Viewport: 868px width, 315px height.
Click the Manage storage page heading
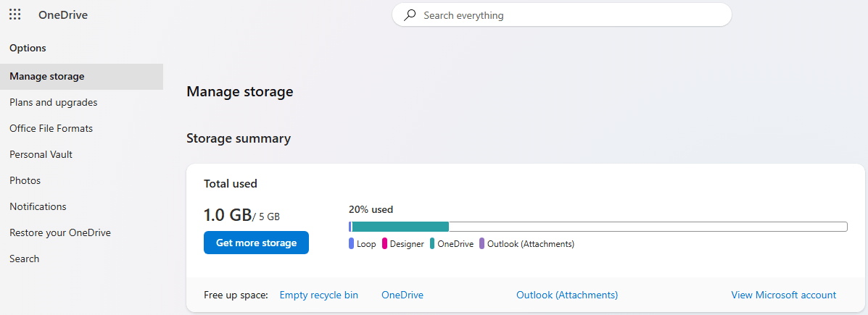pyautogui.click(x=240, y=92)
